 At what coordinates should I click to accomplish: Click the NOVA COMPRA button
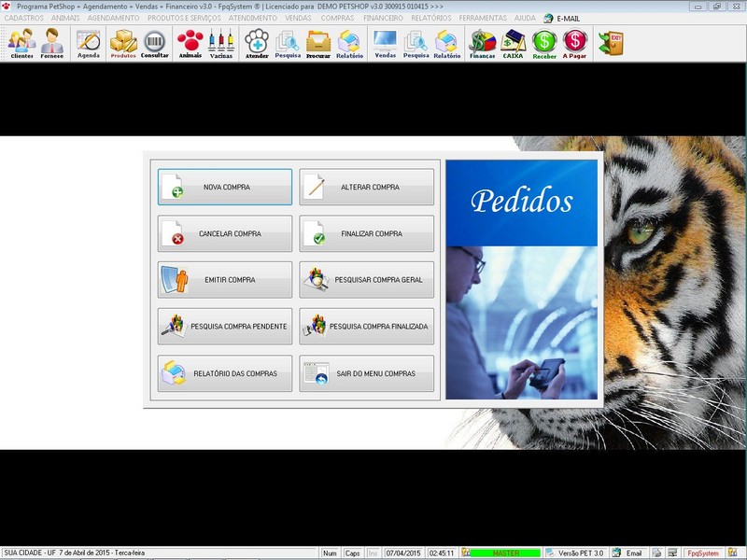[225, 187]
